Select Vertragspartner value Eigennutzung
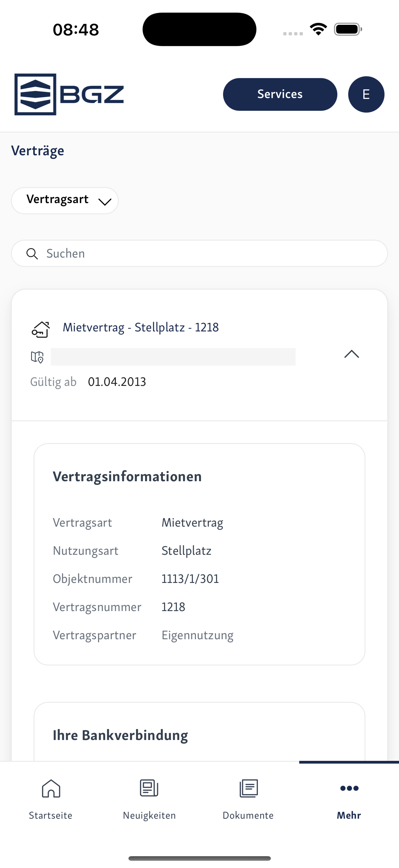 [x=197, y=635]
